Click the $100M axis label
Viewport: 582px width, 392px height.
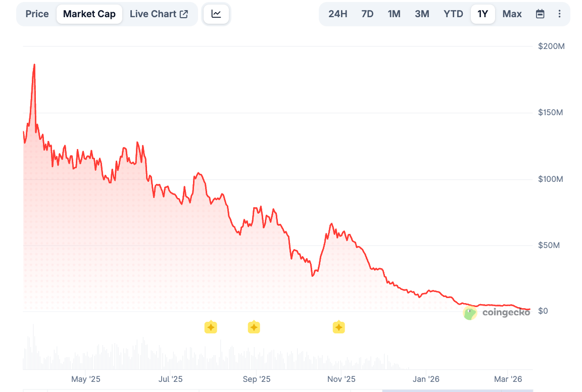[x=551, y=179]
